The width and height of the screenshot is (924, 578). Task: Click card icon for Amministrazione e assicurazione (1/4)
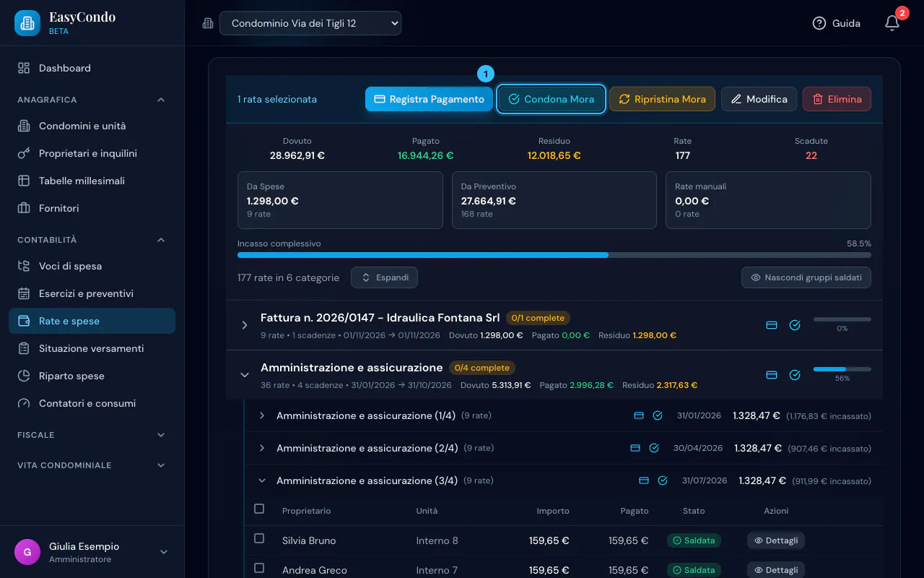click(638, 415)
